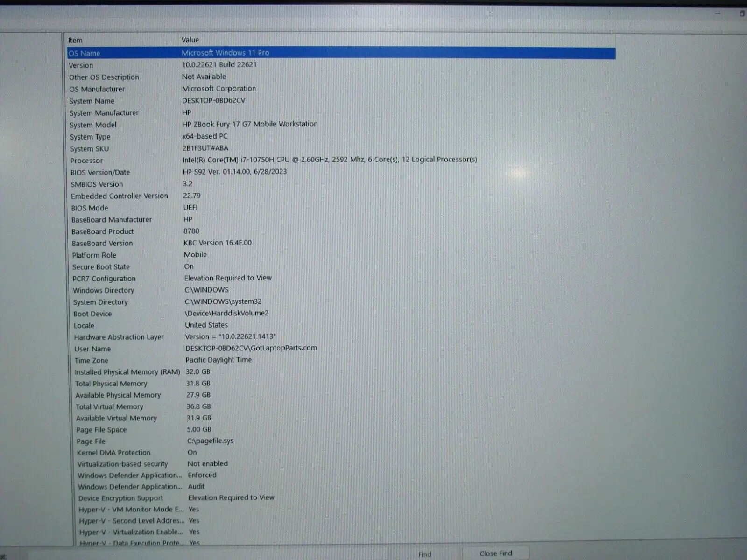
Task: Click the Value column header
Action: (x=190, y=40)
